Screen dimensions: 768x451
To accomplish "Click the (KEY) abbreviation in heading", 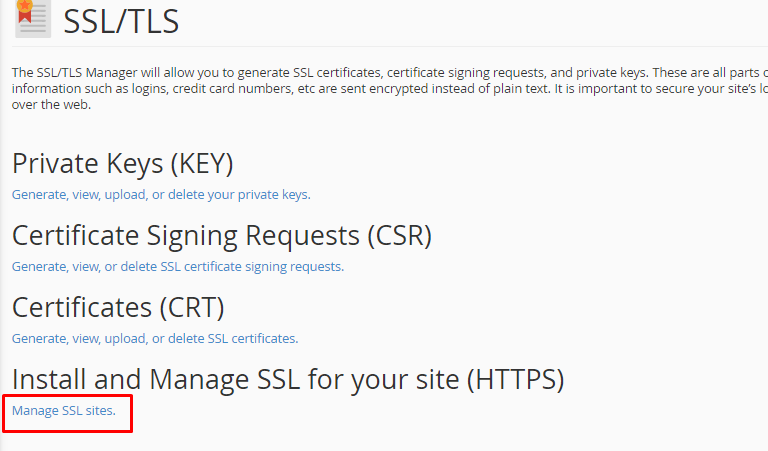I will (202, 164).
